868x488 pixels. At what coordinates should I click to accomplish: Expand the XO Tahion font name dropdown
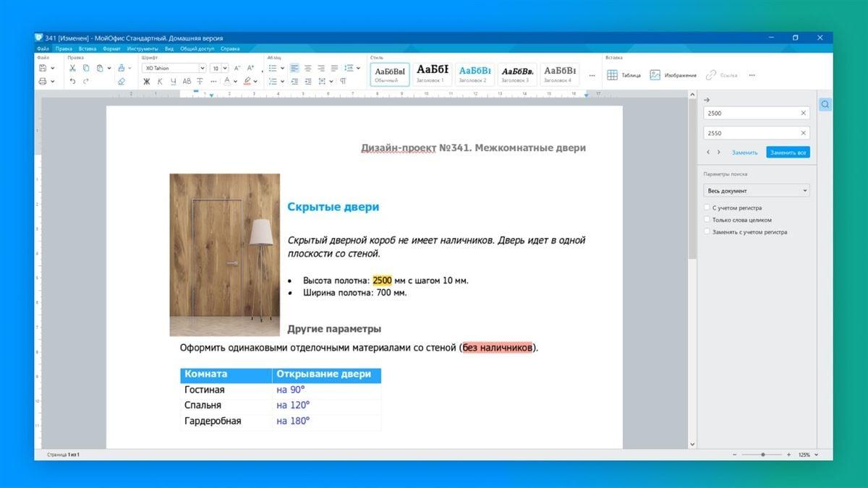[x=202, y=68]
